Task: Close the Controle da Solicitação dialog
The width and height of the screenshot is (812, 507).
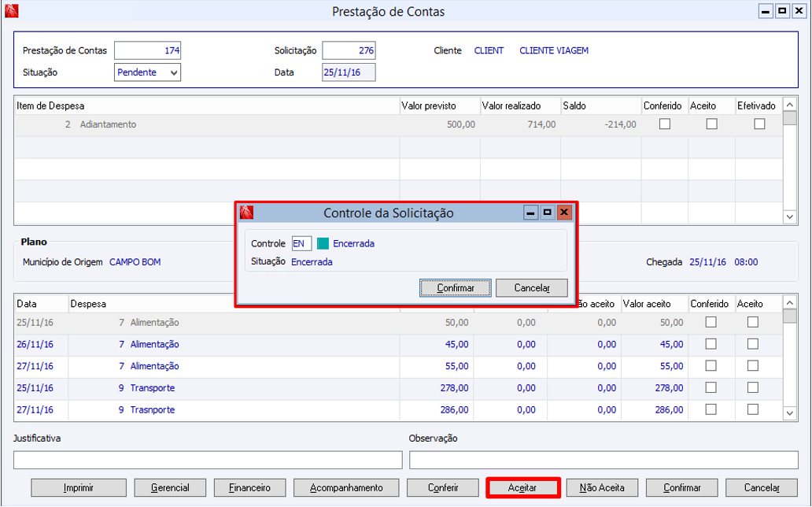Action: pos(564,213)
